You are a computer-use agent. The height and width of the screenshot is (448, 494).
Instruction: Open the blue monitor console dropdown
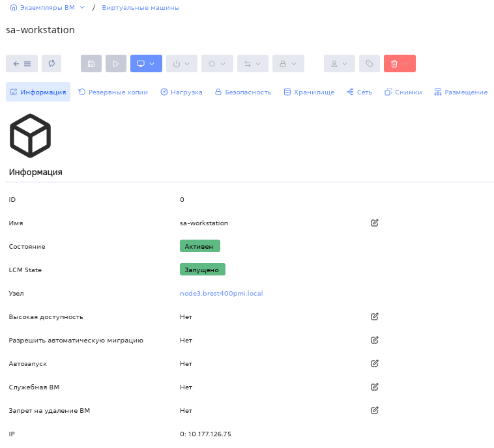coord(146,64)
